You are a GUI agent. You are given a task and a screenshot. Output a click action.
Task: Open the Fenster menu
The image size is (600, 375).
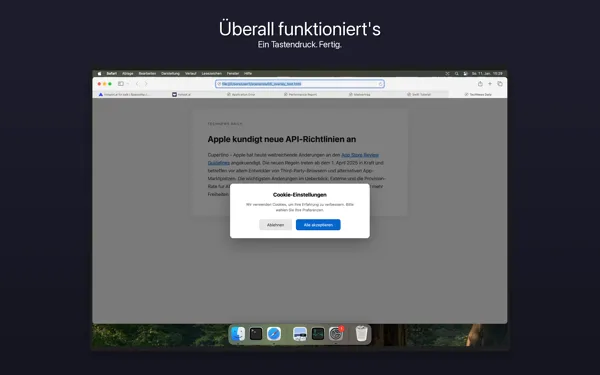point(233,73)
